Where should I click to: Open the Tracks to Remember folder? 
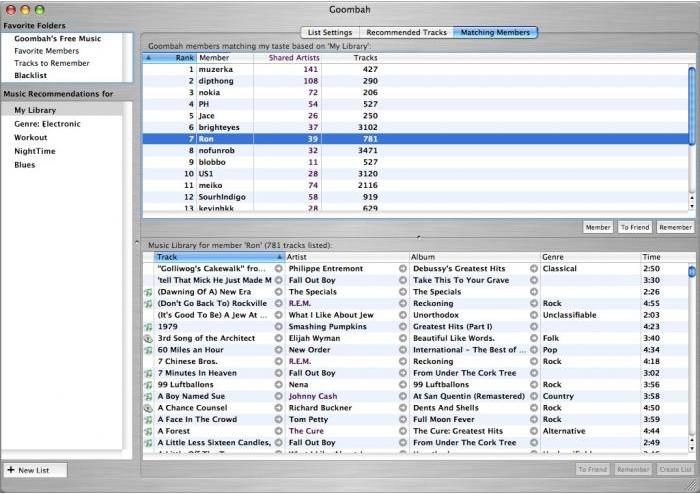point(52,63)
